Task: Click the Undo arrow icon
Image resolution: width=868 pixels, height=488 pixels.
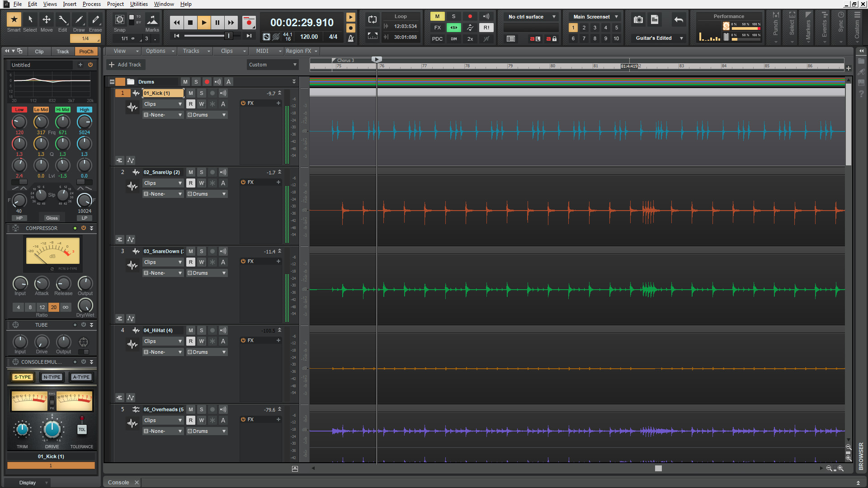Action: tap(678, 19)
